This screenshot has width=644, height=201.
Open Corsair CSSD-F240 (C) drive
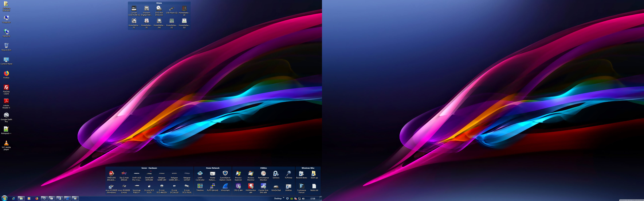click(x=134, y=9)
